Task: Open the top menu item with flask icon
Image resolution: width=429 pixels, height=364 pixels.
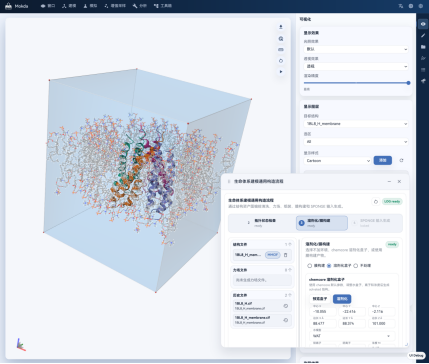Action: [x=90, y=6]
